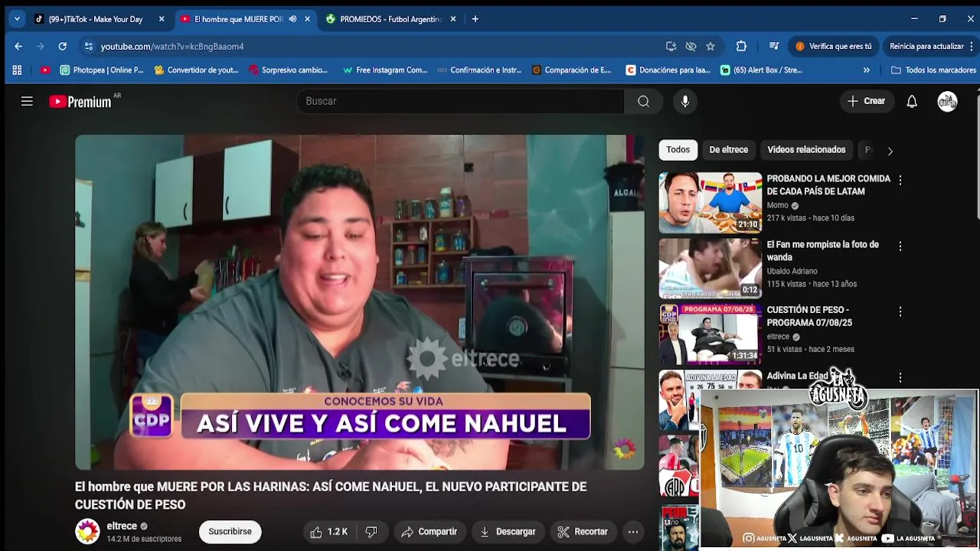Like the video with 1.2 K likes
Viewport: 980px width, 551px height.
[329, 532]
